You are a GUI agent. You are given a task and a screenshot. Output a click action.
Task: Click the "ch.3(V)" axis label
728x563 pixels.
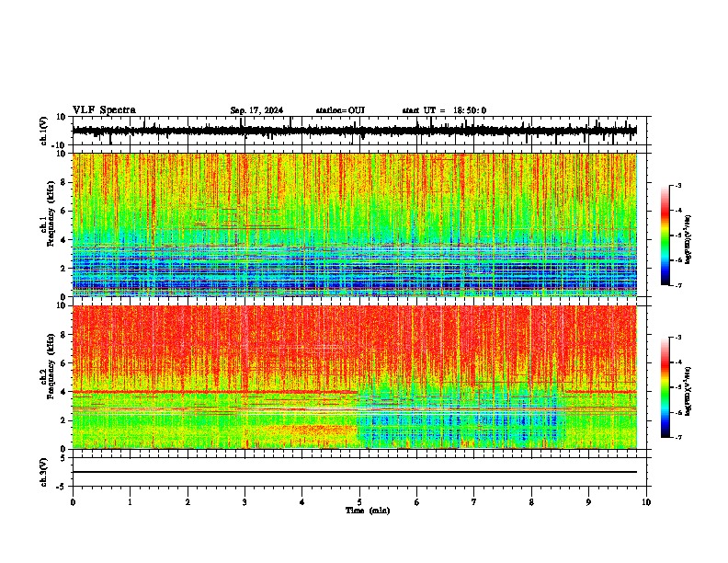click(44, 472)
